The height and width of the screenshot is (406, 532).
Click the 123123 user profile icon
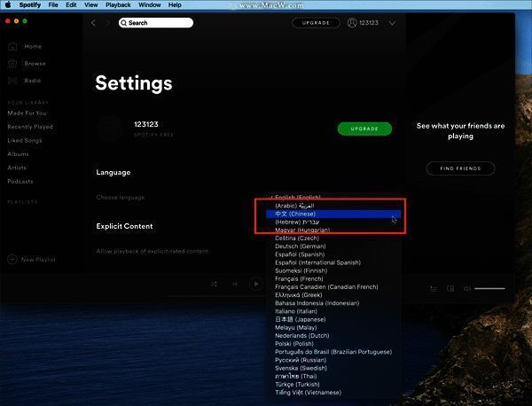click(x=352, y=23)
